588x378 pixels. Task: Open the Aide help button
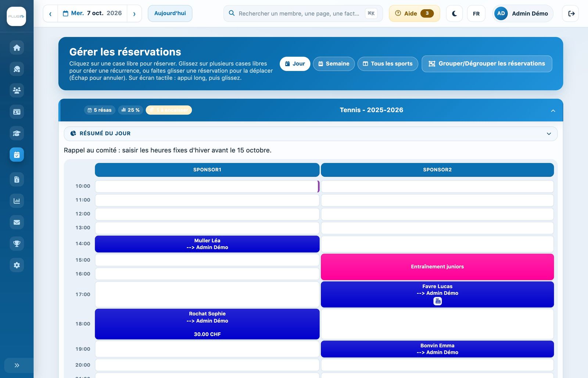[x=414, y=13]
